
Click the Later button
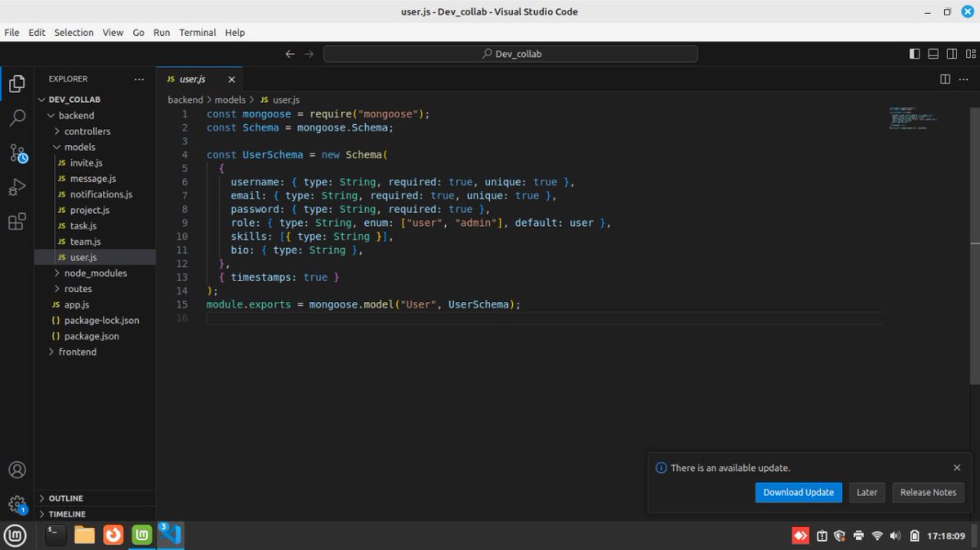click(x=867, y=492)
